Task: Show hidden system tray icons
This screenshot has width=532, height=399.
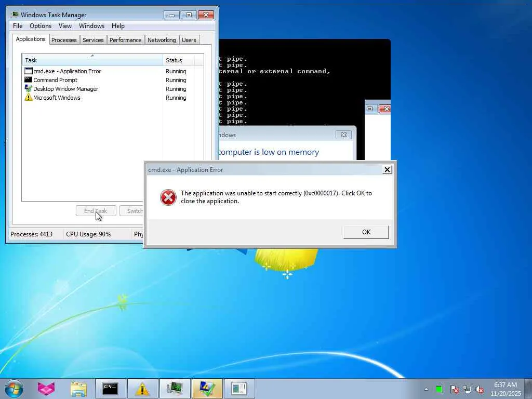Action: click(426, 389)
